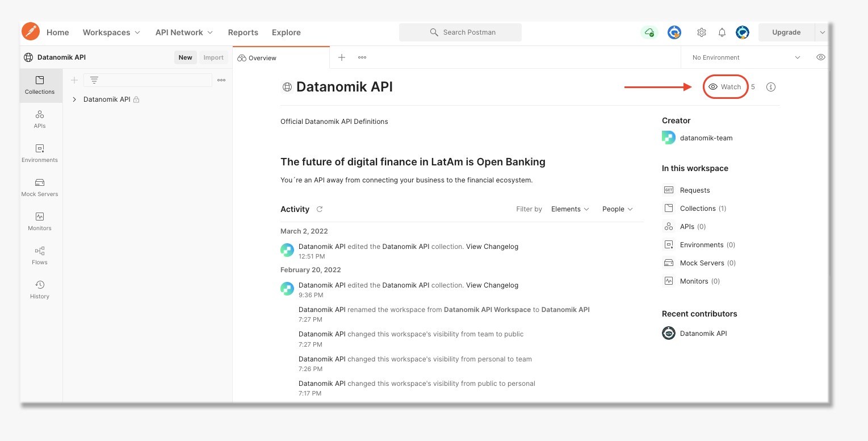Viewport: 868px width, 441px height.
Task: Open View Changelog for February 20 entry
Action: 492,285
